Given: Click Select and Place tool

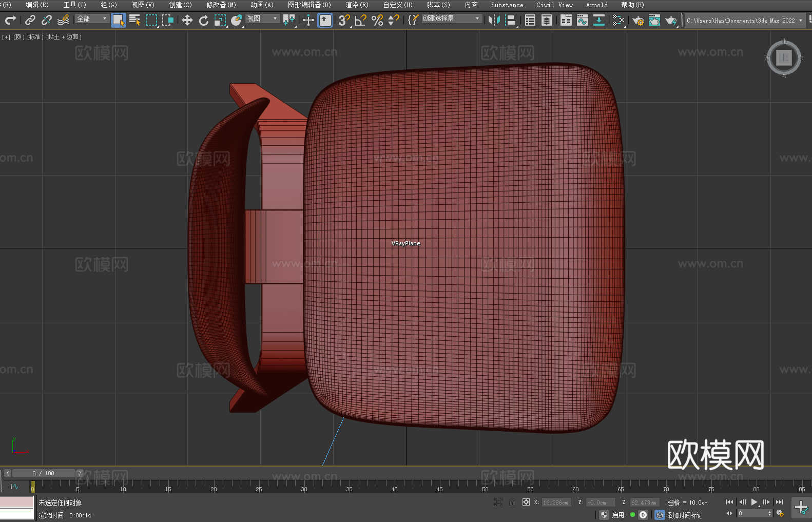Looking at the screenshot, I should pyautogui.click(x=237, y=20).
